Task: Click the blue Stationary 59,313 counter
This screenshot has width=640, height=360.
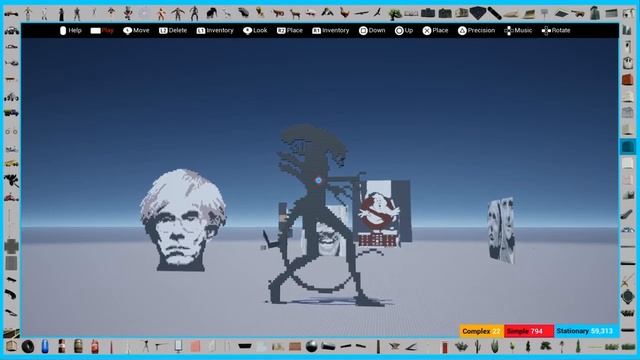Action: [586, 331]
